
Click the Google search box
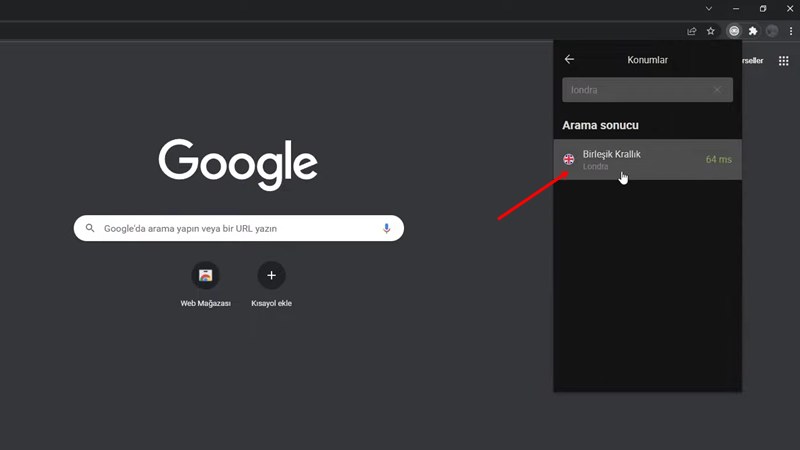[x=239, y=228]
